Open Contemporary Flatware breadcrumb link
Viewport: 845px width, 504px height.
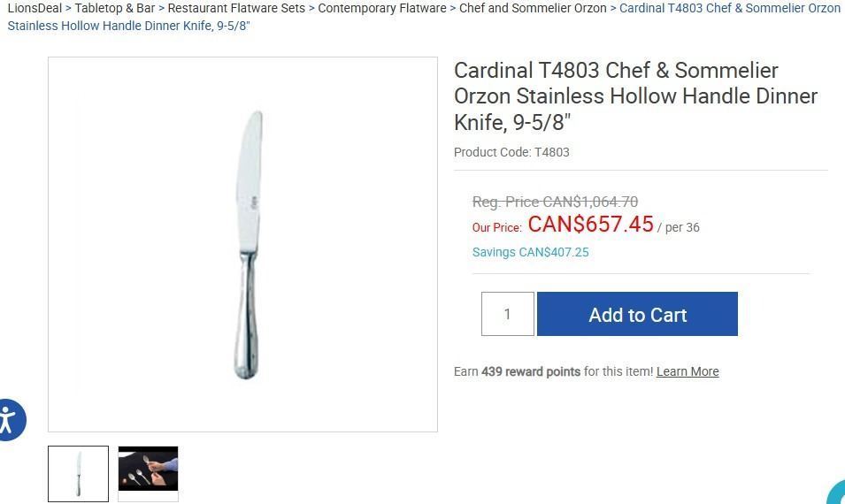tap(381, 8)
